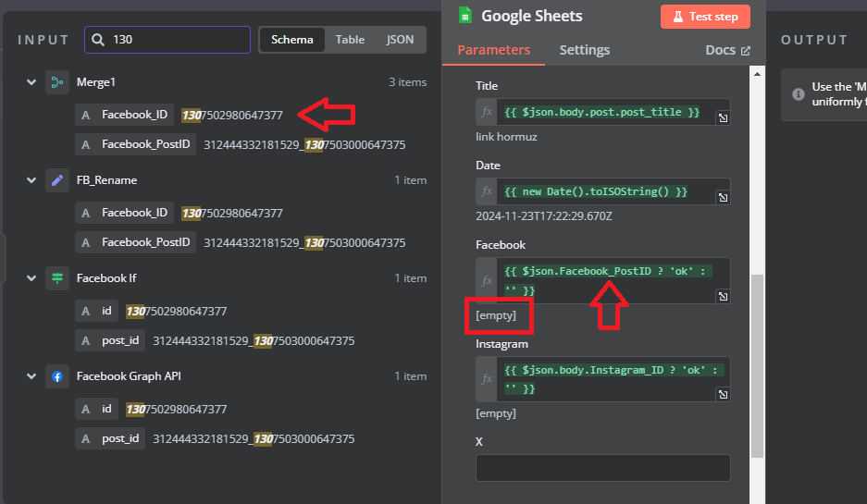Click the fx icon beside Facebook
The width and height of the screenshot is (867, 504).
point(487,281)
